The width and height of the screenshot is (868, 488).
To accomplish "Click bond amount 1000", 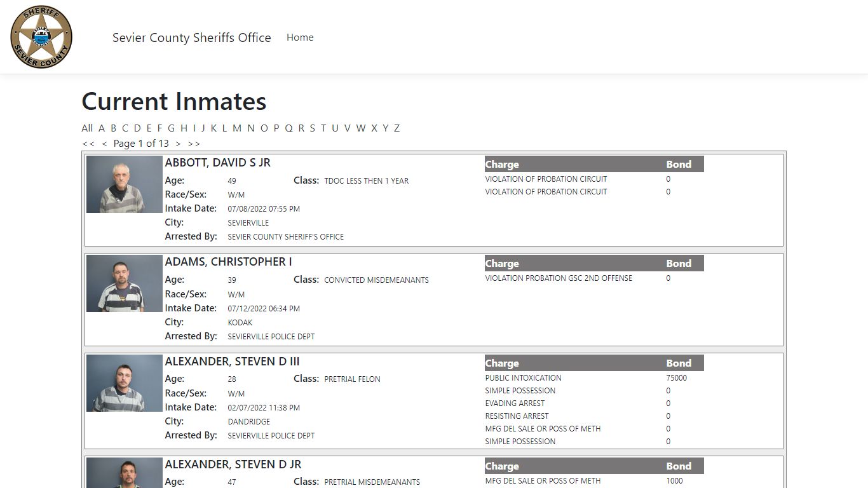I will pyautogui.click(x=675, y=481).
